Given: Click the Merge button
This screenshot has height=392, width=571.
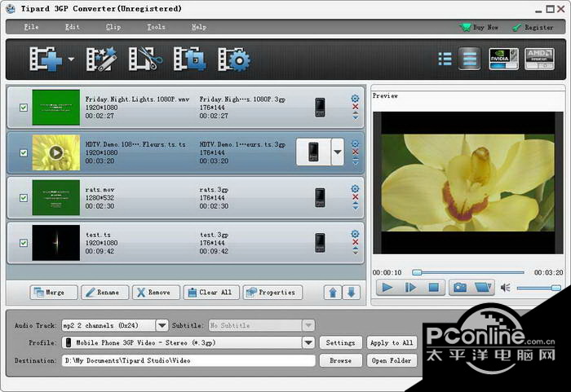Looking at the screenshot, I should coord(54,293).
